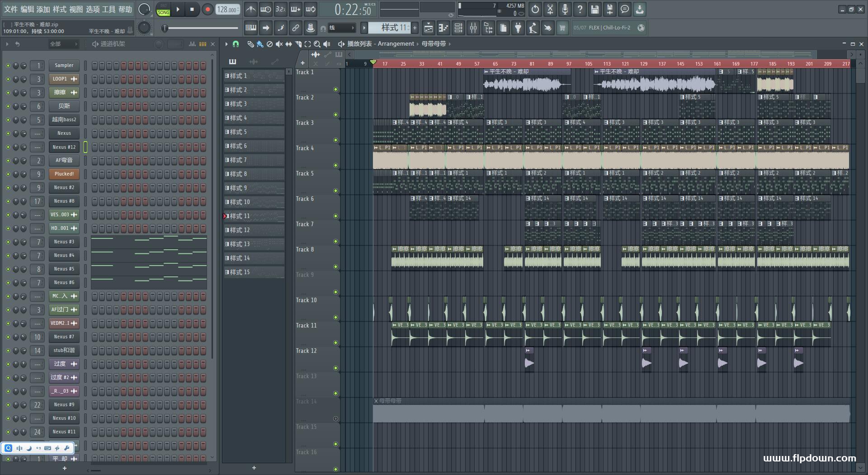The height and width of the screenshot is (475, 868).
Task: Open the 越南bass2 channel button
Action: 64,120
